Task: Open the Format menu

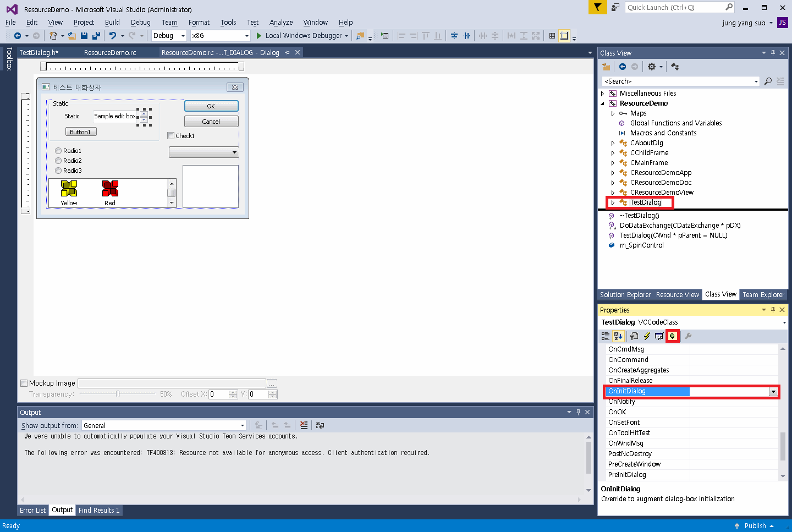Action: pos(199,23)
